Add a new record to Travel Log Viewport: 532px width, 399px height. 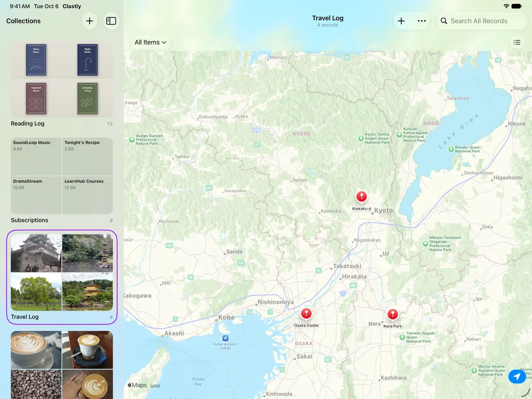[x=401, y=21]
